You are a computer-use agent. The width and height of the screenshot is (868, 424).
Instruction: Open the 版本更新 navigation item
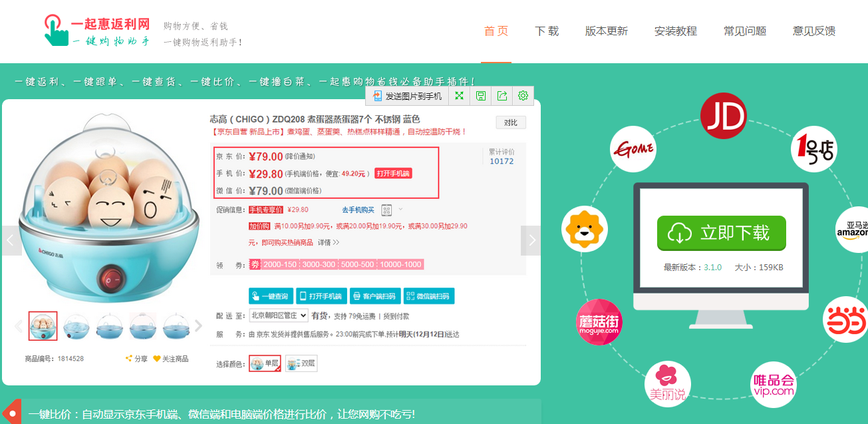tap(607, 31)
